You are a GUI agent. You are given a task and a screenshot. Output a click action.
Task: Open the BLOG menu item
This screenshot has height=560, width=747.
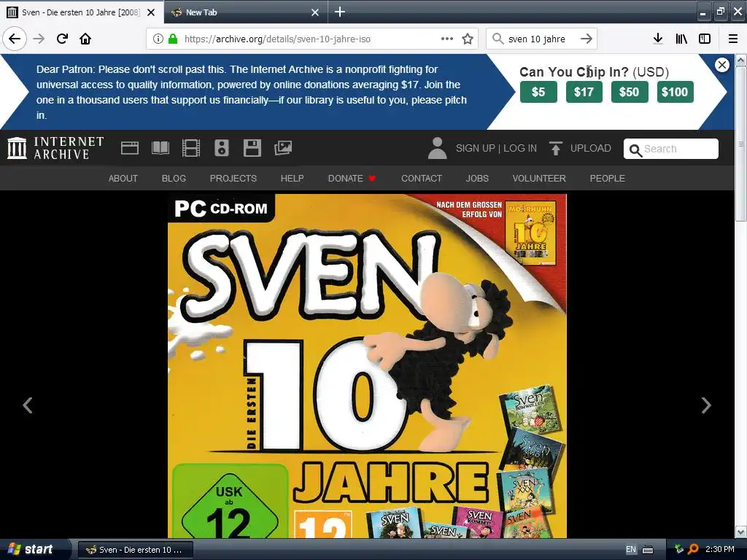click(174, 178)
